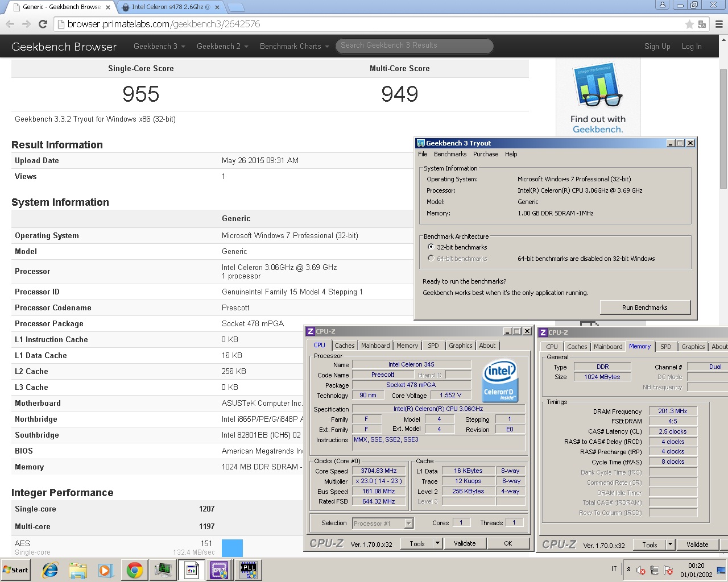Open the Tools dropdown arrow in left CPU-Z
Screen dimensions: 728x582
coord(438,543)
